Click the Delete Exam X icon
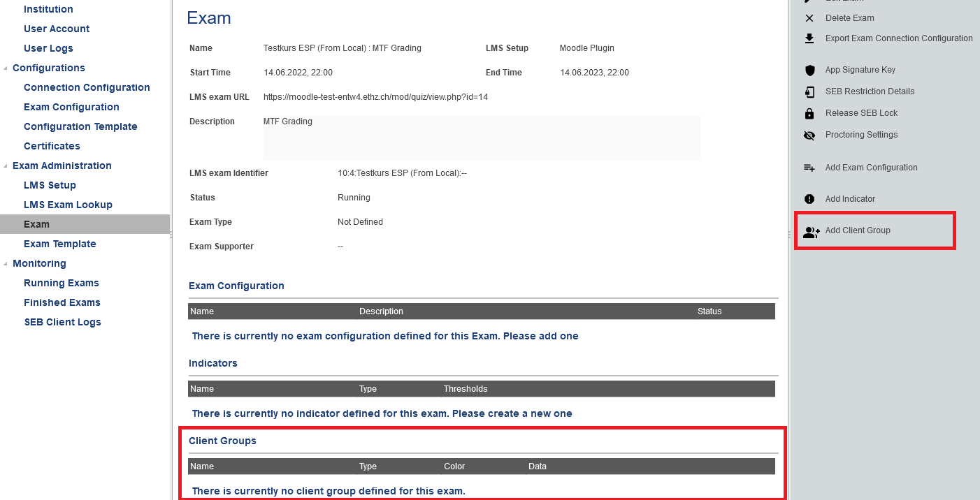 point(809,18)
